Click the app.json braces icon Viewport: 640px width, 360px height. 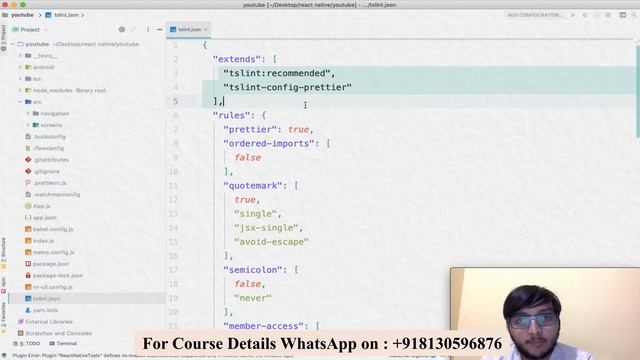click(28, 218)
